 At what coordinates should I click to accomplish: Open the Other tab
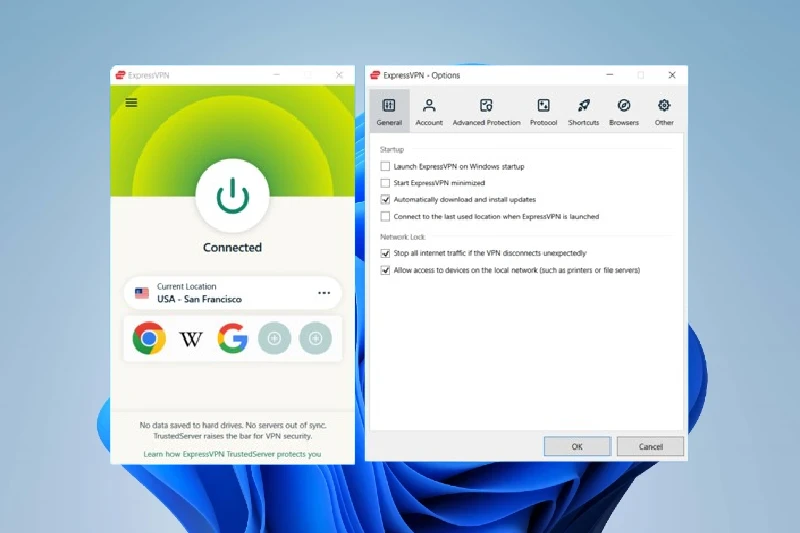(x=664, y=111)
